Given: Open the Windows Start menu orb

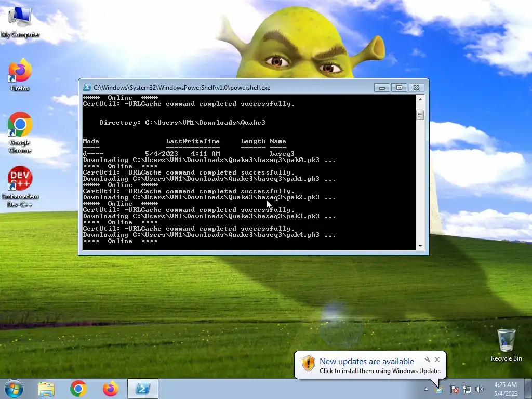Looking at the screenshot, I should (x=14, y=389).
